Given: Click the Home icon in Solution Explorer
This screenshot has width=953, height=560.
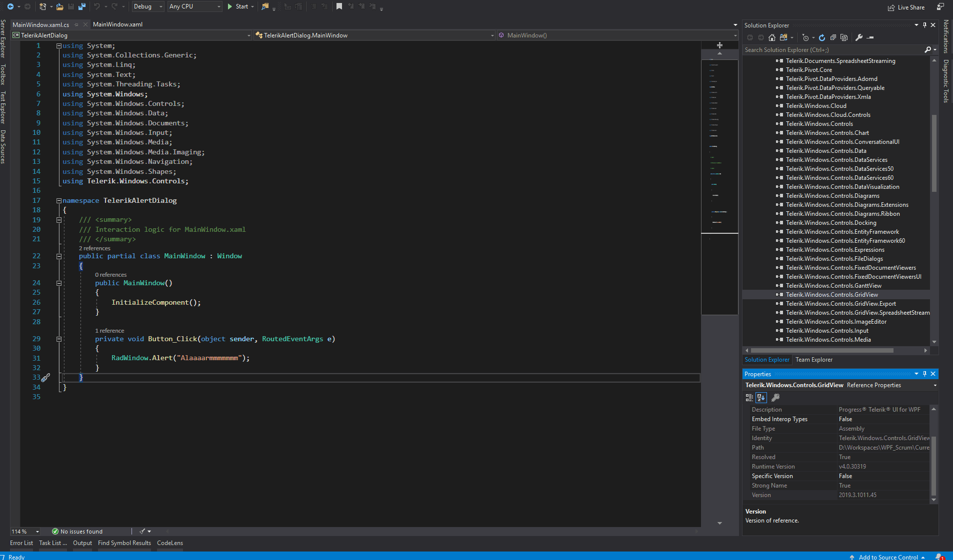Looking at the screenshot, I should click(771, 37).
